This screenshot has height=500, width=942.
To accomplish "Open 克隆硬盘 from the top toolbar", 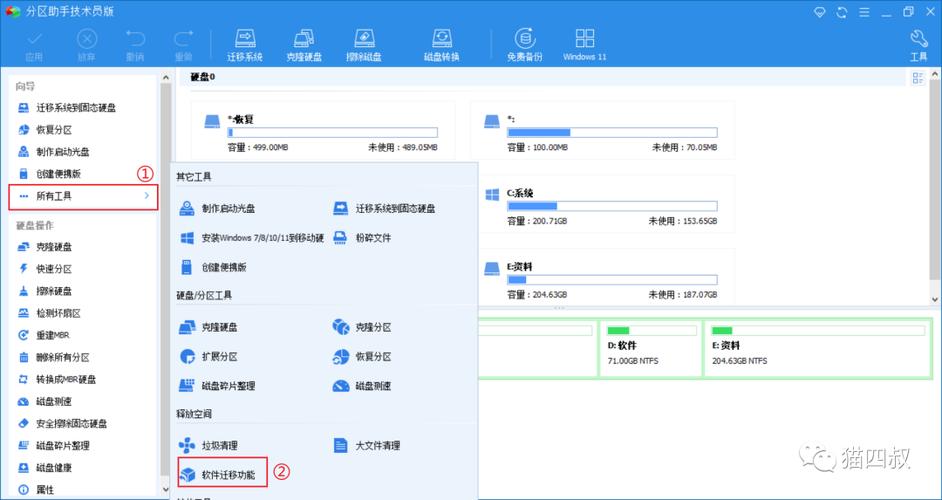I will coord(303,45).
